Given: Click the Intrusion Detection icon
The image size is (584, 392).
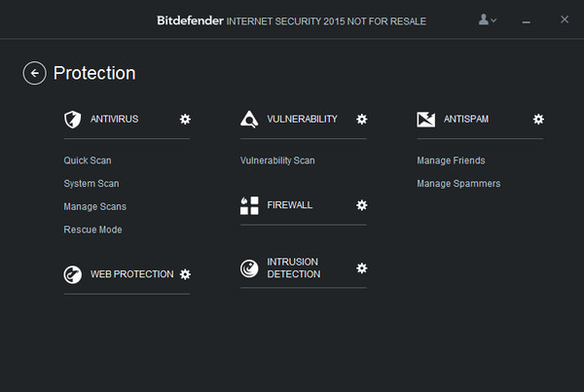Looking at the screenshot, I should point(249,268).
